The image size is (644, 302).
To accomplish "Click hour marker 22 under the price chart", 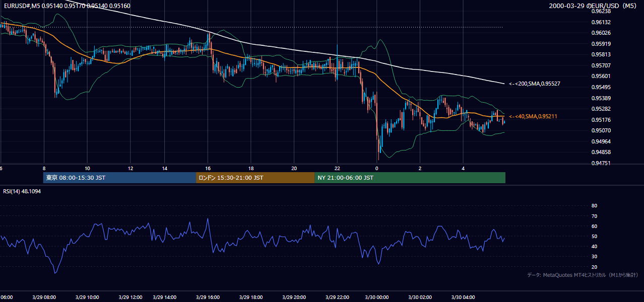I will pyautogui.click(x=338, y=168).
